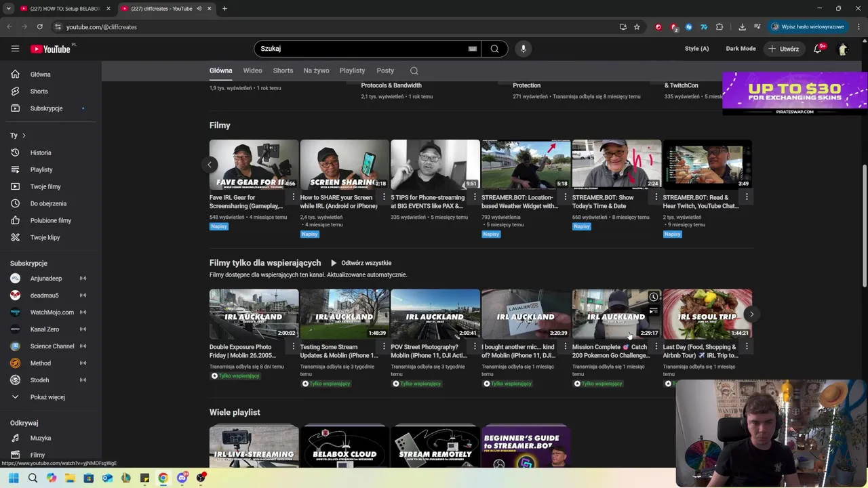Click the on-screen keyboard icon in search box

pyautogui.click(x=473, y=49)
